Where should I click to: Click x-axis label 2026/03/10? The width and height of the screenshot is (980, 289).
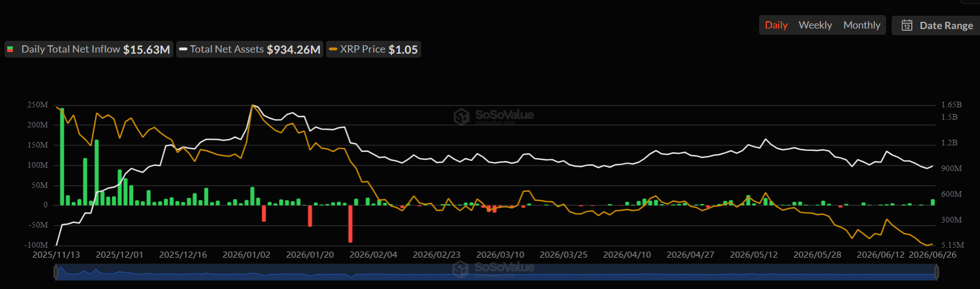[x=500, y=255]
